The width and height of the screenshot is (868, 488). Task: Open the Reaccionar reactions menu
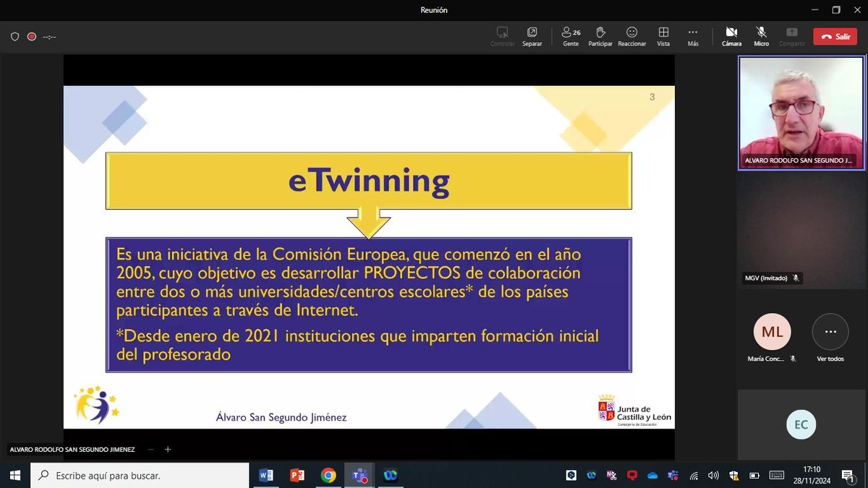[631, 36]
